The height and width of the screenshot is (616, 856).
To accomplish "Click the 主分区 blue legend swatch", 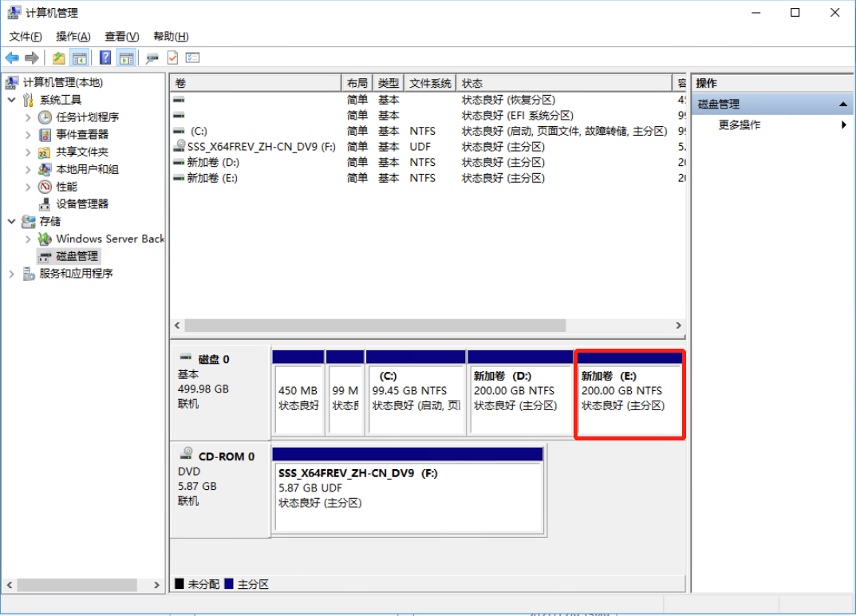I will point(229,584).
